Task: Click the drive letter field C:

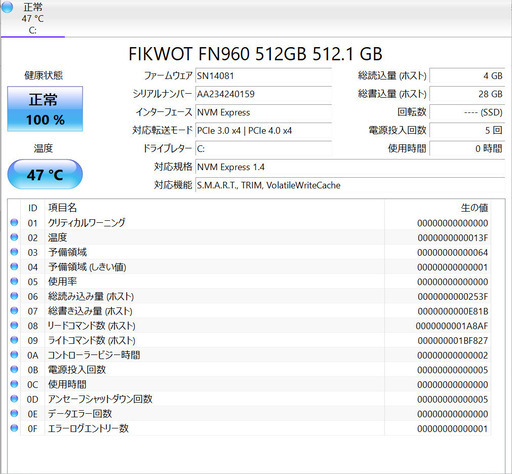Action: (x=263, y=149)
